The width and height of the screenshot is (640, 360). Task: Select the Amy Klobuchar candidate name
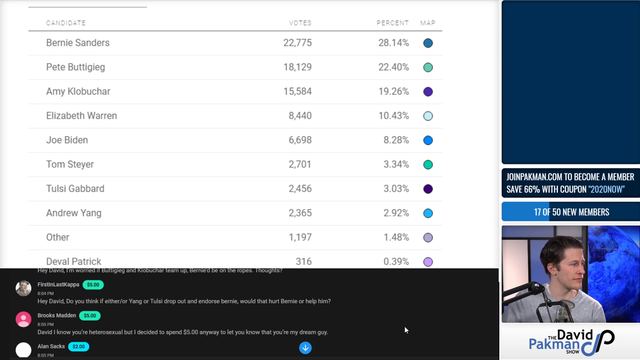tap(78, 91)
